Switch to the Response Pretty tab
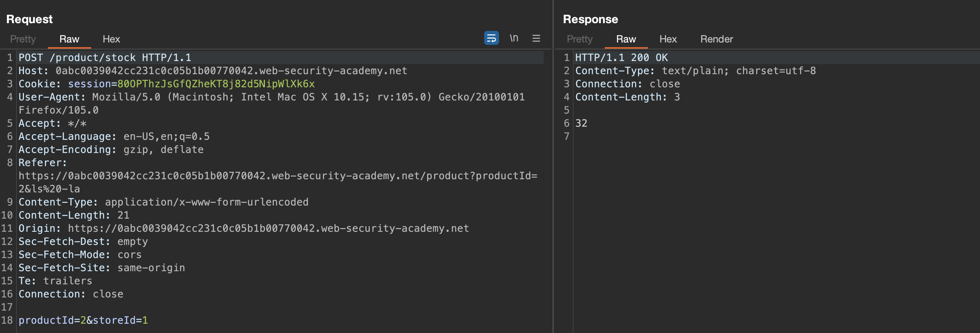The image size is (980, 333). pos(579,39)
